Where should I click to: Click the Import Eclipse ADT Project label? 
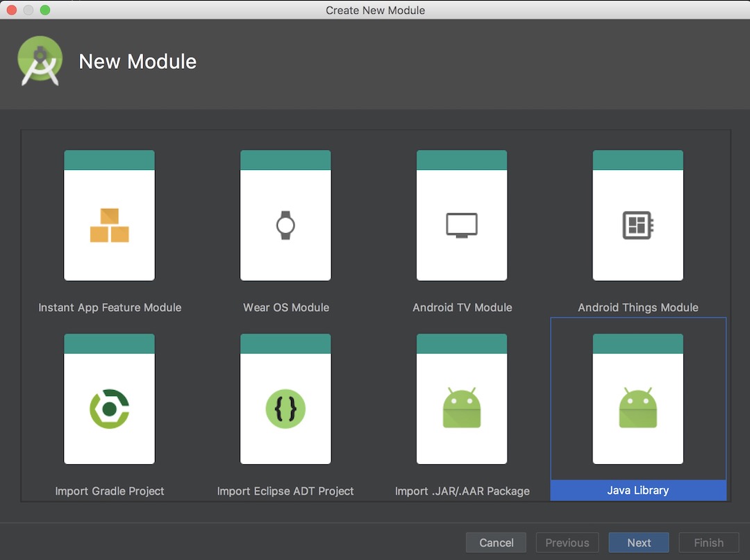tap(285, 491)
